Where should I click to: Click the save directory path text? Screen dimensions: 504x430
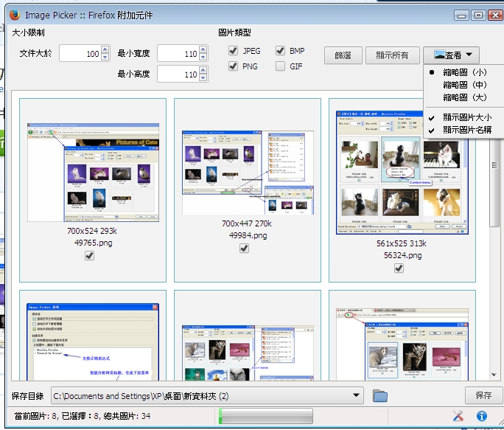pyautogui.click(x=141, y=395)
